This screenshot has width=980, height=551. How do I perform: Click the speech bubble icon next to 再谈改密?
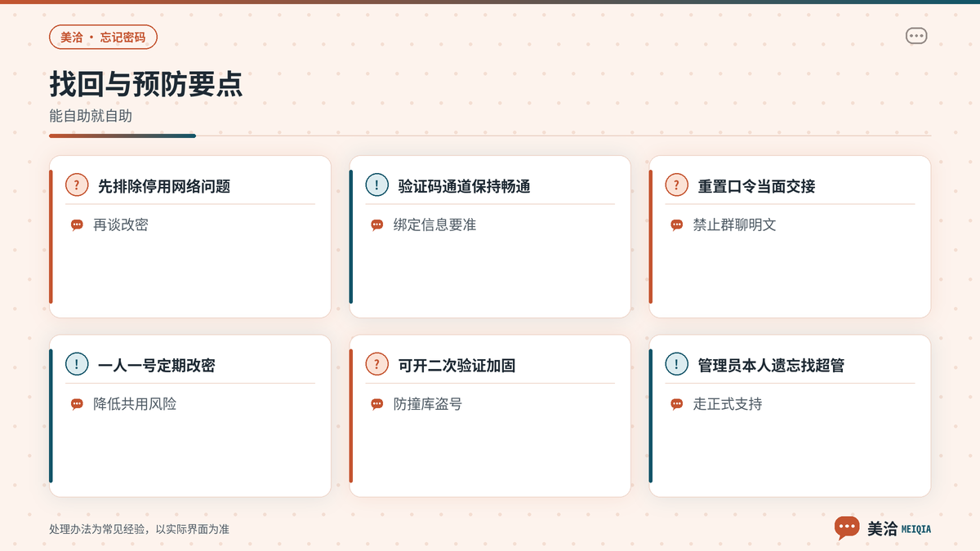(77, 225)
